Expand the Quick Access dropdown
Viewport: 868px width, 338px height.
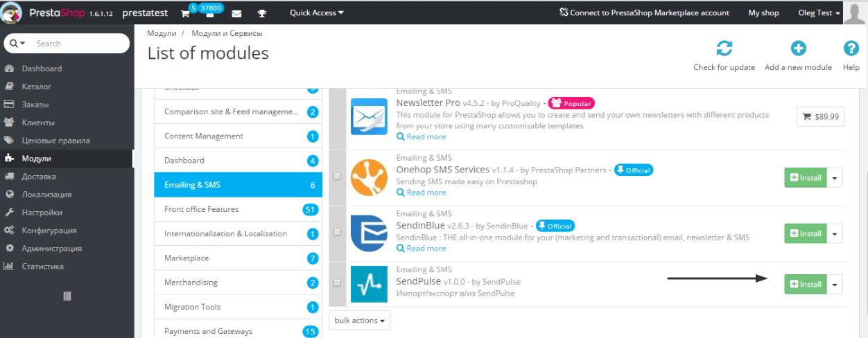[x=316, y=12]
